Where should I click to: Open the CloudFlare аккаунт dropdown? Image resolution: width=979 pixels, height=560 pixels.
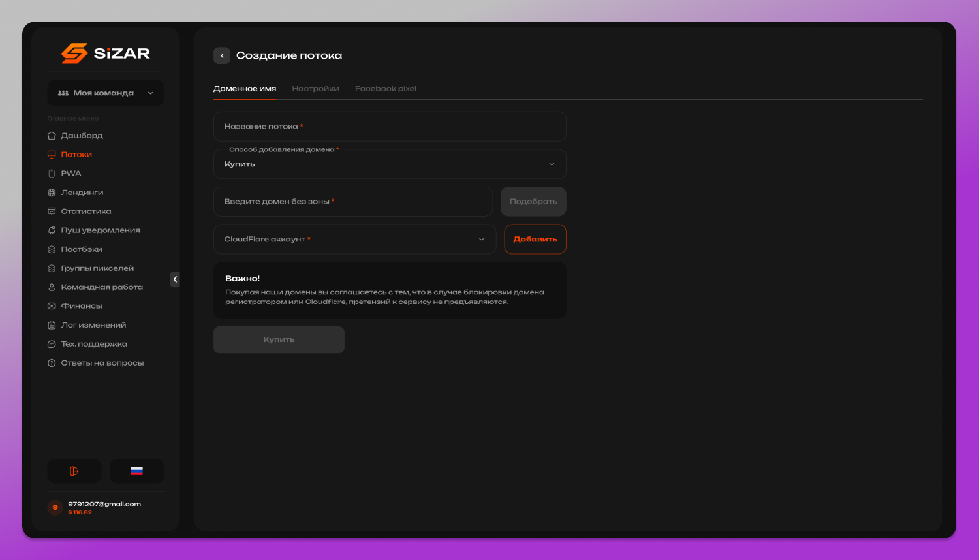pyautogui.click(x=354, y=240)
